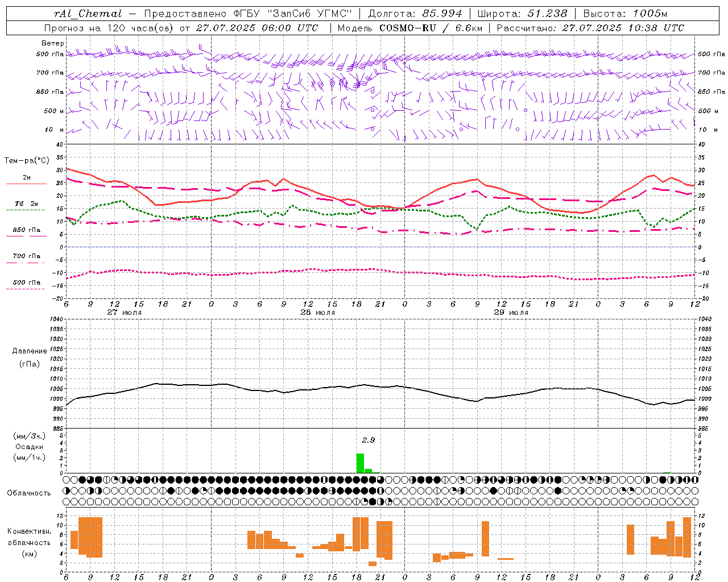Screen dimensions: 728x582
Task: Click the green dashed line sample under Td 2м
Action: pos(26,210)
